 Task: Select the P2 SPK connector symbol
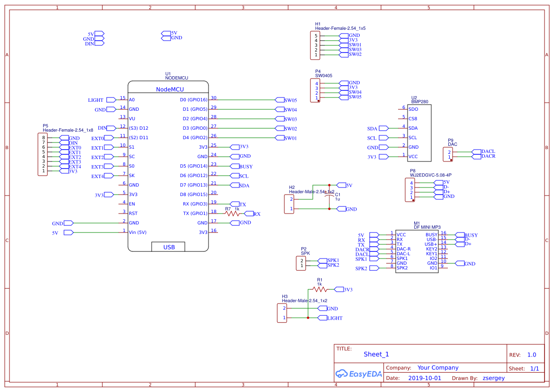click(300, 263)
